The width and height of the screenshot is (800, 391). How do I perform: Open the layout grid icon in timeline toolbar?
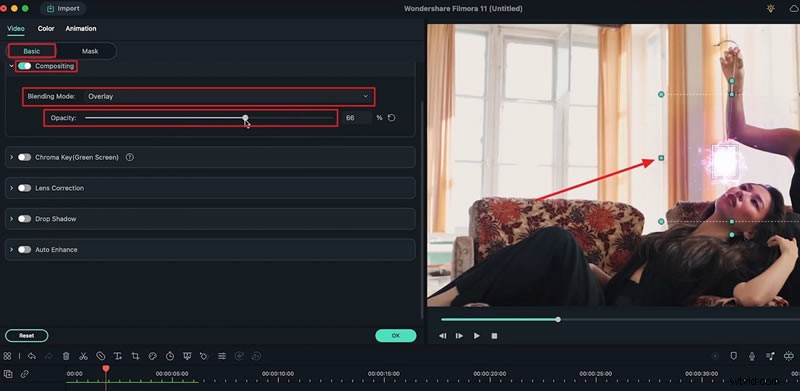7,356
